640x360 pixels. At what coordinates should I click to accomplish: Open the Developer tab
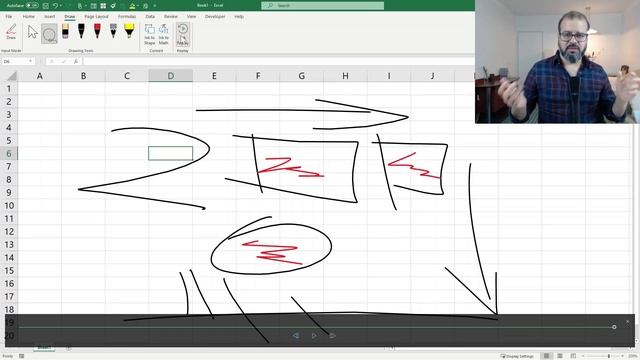(x=215, y=16)
